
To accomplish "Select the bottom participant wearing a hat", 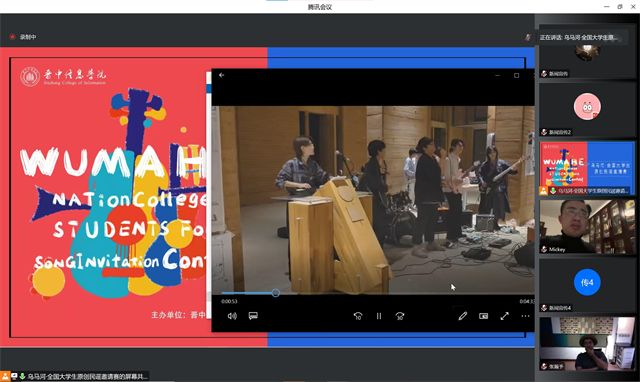I will 587,344.
